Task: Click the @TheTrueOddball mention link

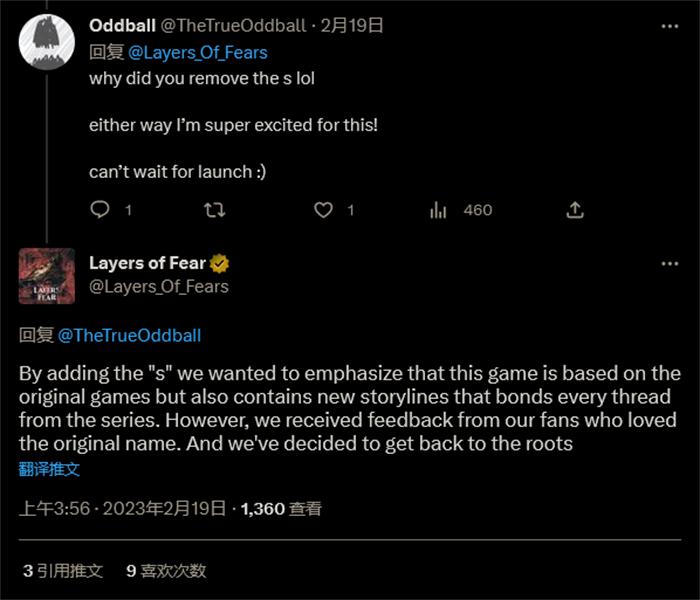Action: tap(129, 335)
